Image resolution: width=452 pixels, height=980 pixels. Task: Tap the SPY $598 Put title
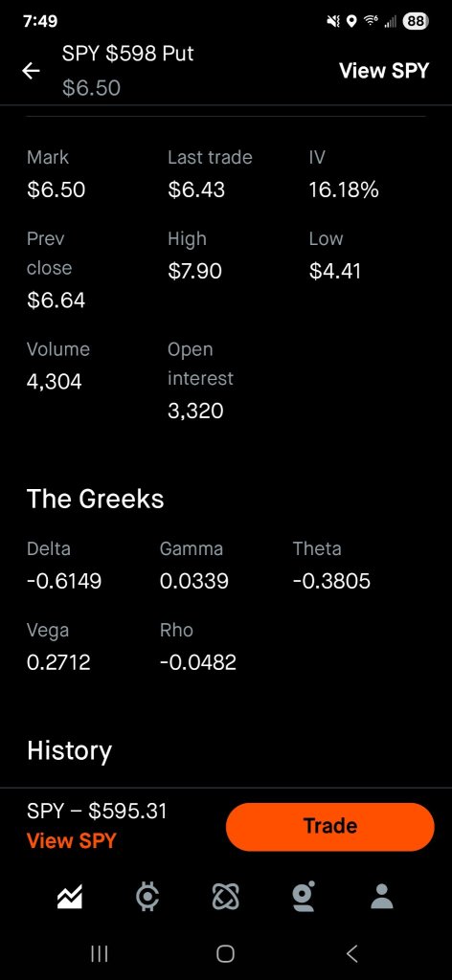point(127,54)
